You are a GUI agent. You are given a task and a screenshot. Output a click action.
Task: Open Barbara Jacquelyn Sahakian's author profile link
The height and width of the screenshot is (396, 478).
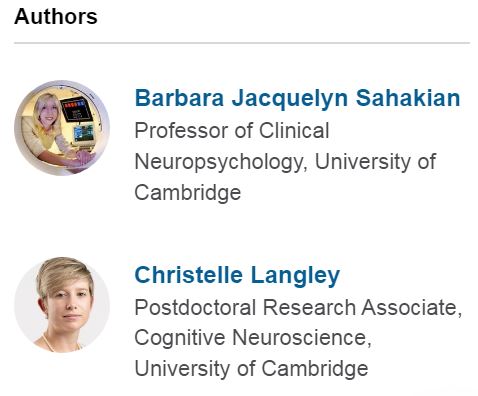coord(297,99)
